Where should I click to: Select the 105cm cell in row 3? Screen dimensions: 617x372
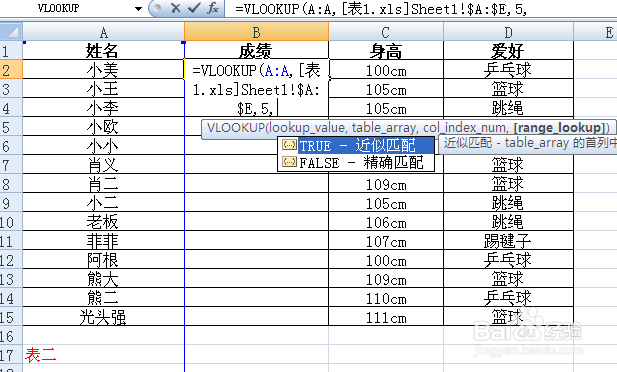[386, 89]
